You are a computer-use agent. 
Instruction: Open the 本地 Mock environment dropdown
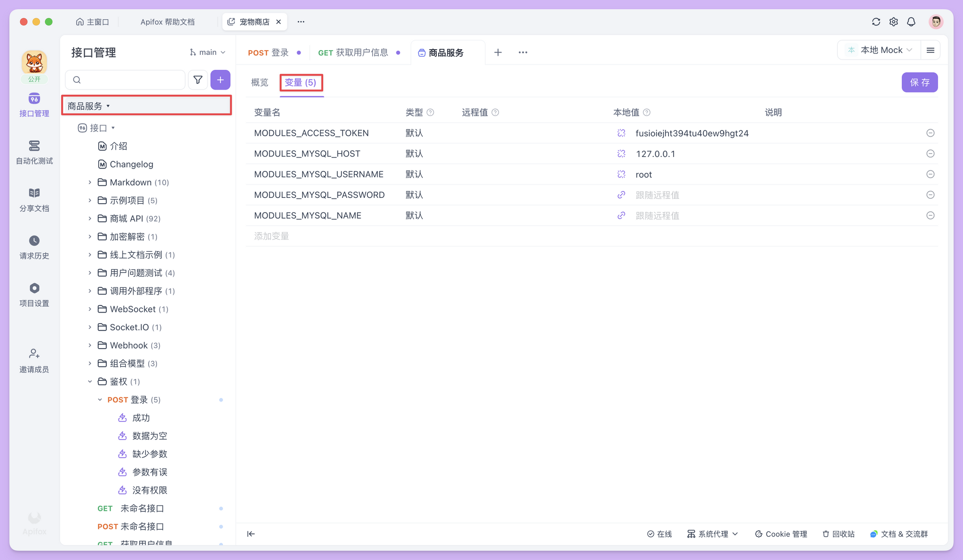[x=880, y=50]
